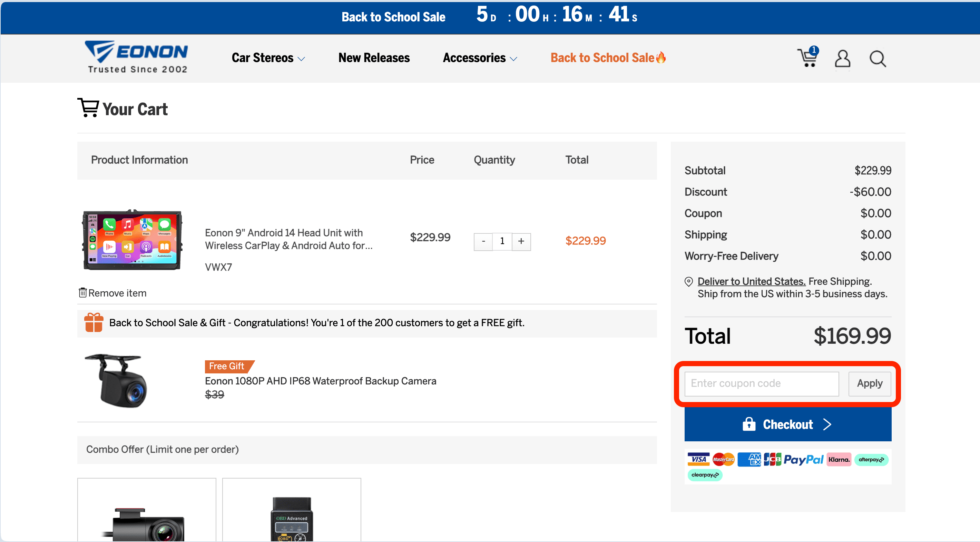Click the backup camera gift thumbnail
Image resolution: width=980 pixels, height=542 pixels.
[116, 380]
